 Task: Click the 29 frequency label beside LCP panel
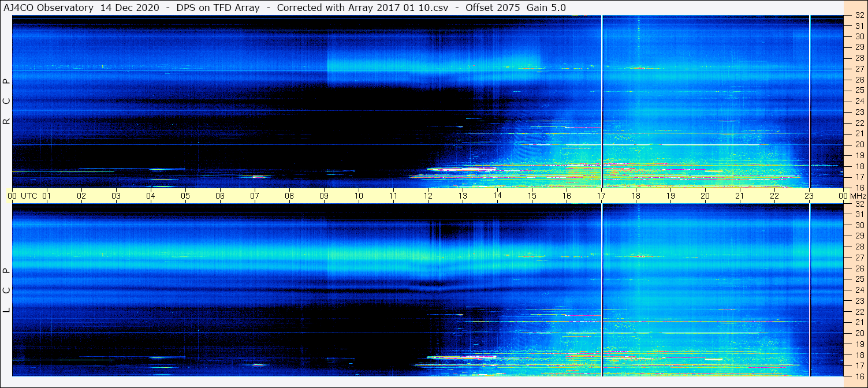coord(859,236)
